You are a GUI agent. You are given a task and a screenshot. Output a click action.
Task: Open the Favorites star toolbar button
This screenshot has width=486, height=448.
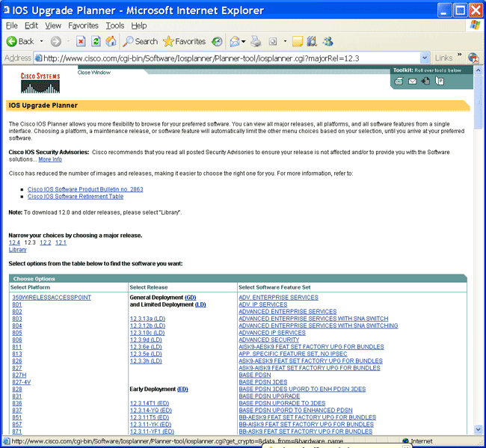184,41
